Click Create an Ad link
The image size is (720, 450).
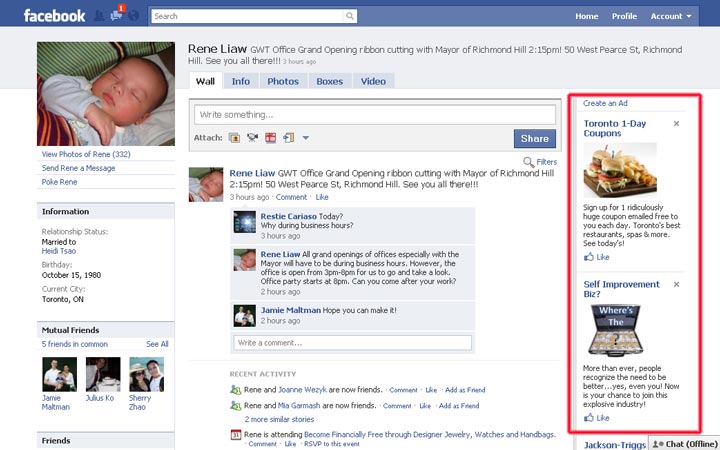(x=605, y=103)
